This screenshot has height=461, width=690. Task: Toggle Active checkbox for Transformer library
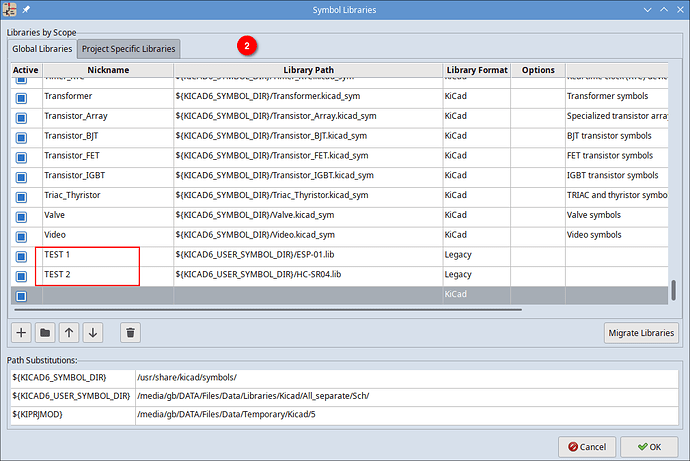click(21, 98)
